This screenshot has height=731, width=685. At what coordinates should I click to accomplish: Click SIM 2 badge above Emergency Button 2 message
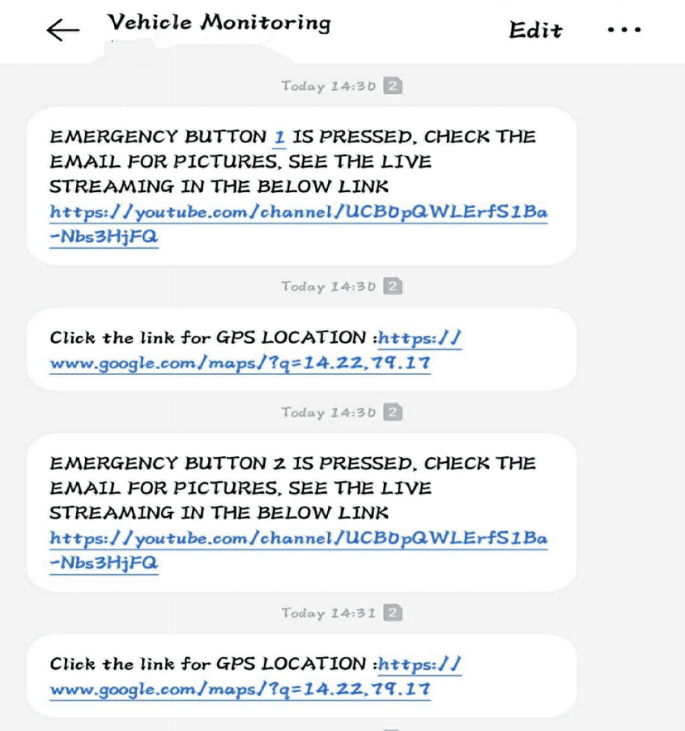click(395, 413)
